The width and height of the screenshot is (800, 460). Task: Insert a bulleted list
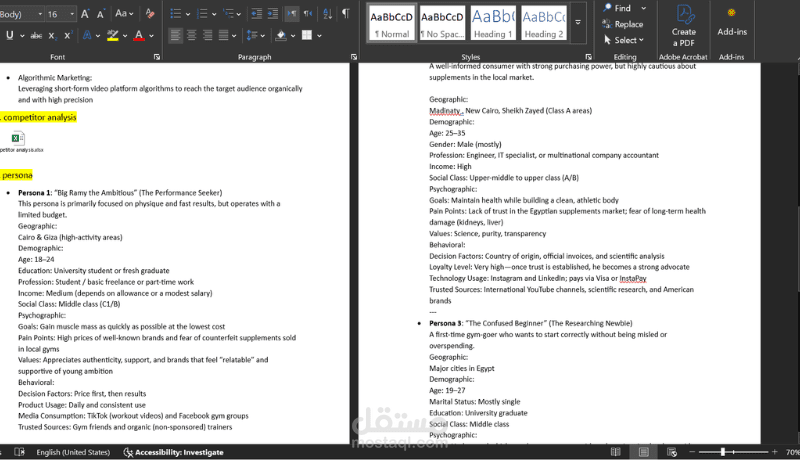176,14
